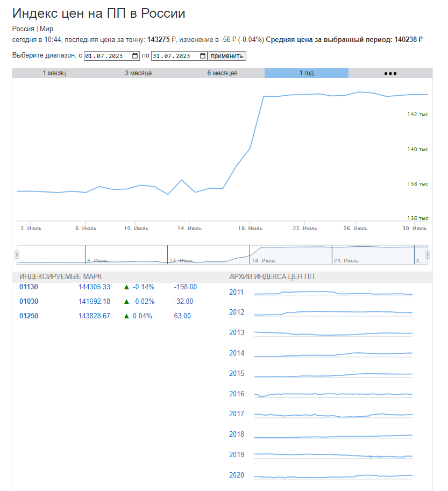The image size is (448, 491).
Task: Grab right handle of chart navigator
Action: click(x=428, y=254)
